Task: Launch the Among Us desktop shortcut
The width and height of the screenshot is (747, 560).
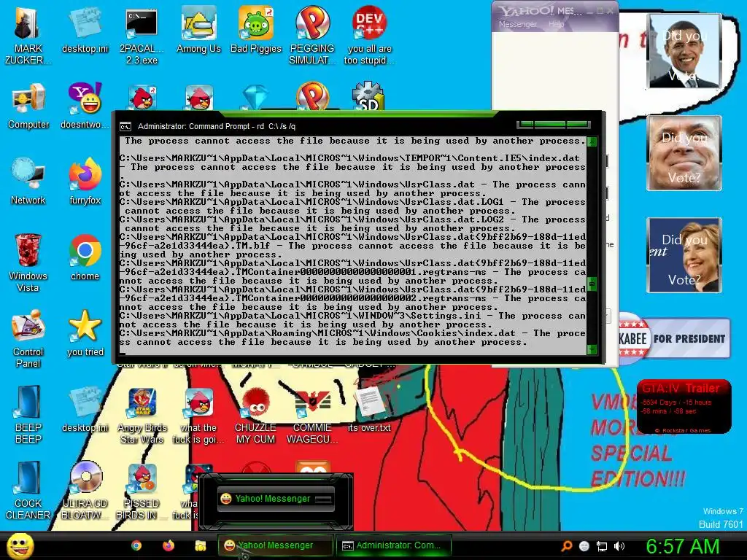Action: click(x=198, y=29)
